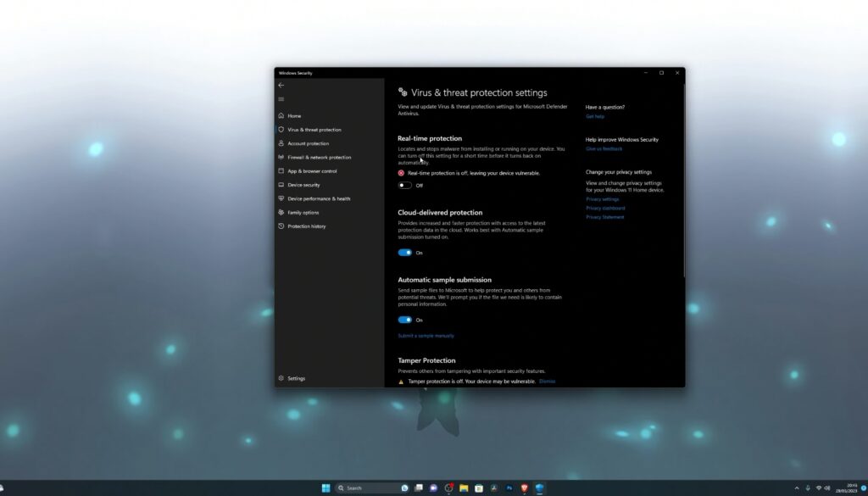Open Microsoft Store from taskbar
Viewport: 868px width, 496px height.
coord(478,488)
